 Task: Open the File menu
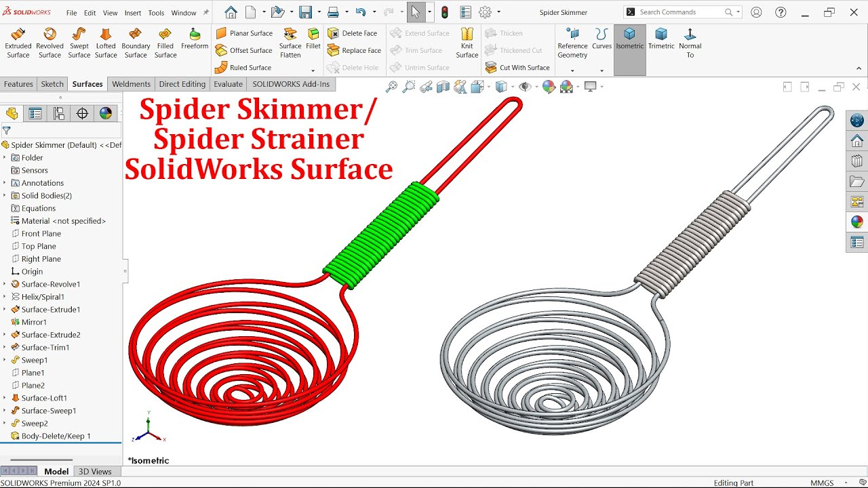click(x=71, y=13)
